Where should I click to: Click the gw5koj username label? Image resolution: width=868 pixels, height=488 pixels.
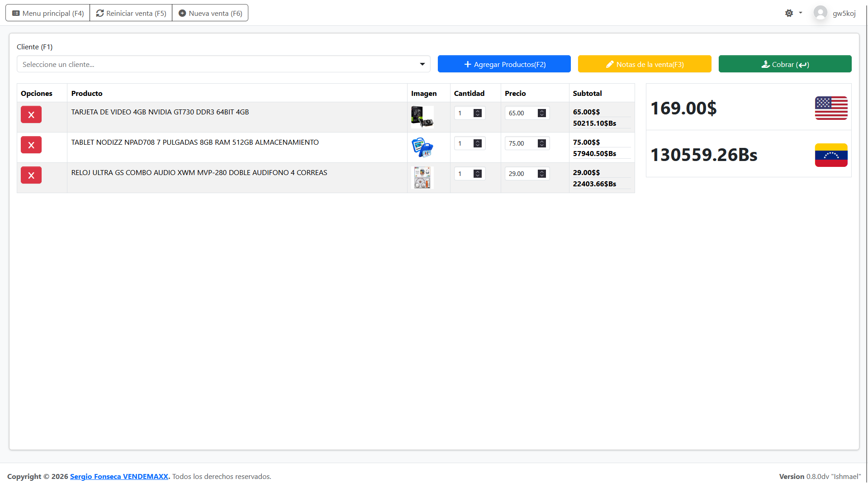click(x=844, y=14)
